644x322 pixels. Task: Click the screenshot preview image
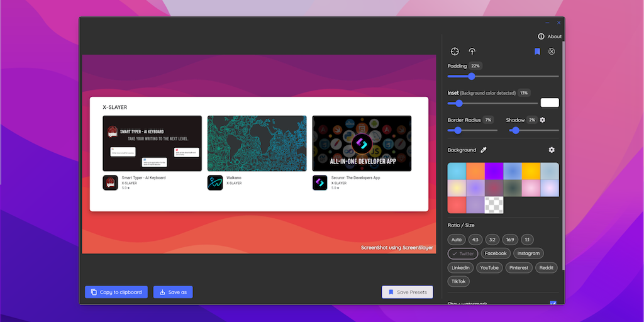[259, 154]
